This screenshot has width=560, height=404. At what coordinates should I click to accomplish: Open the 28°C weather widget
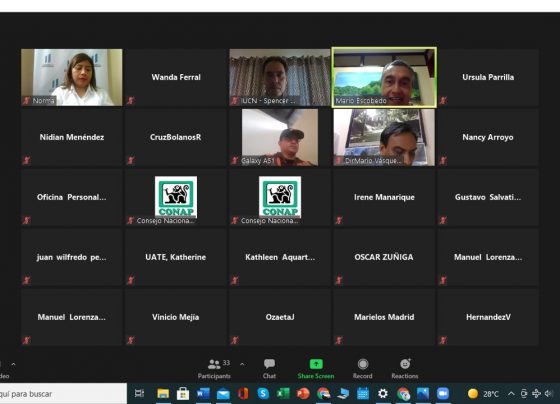tap(483, 394)
